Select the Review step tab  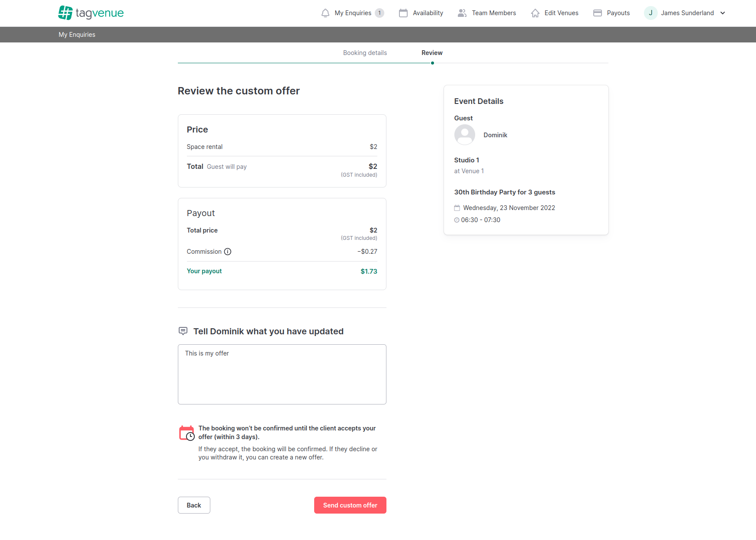(432, 53)
